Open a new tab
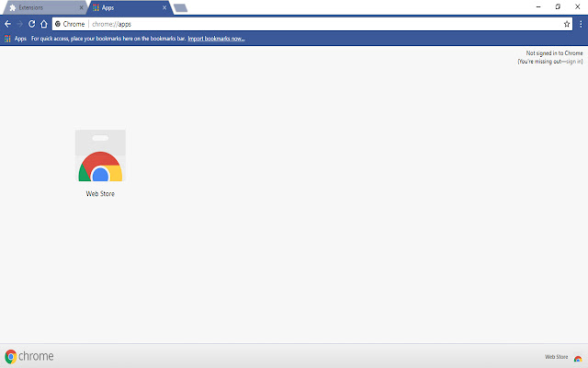The image size is (588, 368). [x=180, y=8]
